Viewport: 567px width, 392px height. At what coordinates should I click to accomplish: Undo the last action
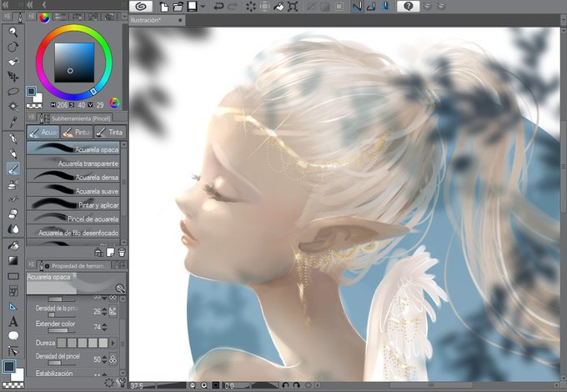218,7
